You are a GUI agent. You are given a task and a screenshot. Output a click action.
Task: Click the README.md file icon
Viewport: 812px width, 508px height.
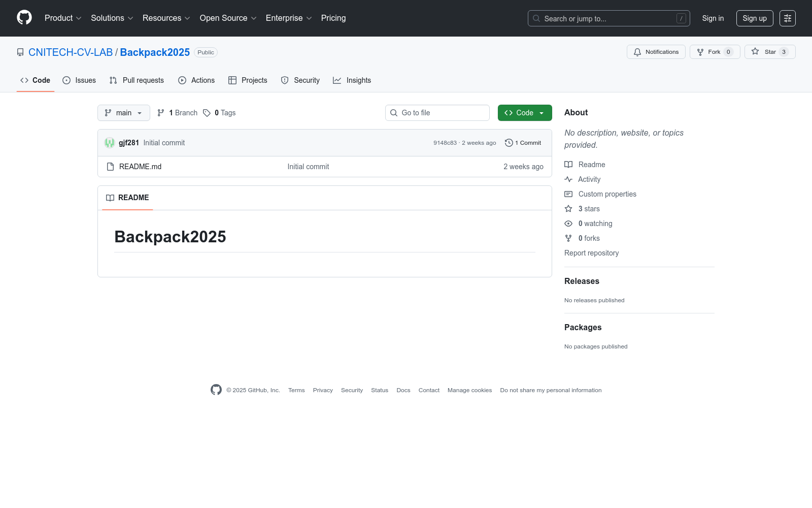110,167
